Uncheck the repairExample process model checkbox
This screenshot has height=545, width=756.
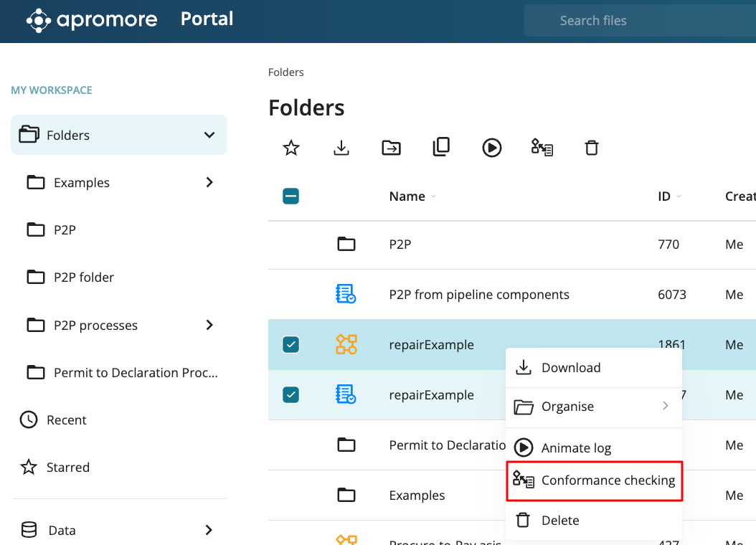[x=290, y=345]
